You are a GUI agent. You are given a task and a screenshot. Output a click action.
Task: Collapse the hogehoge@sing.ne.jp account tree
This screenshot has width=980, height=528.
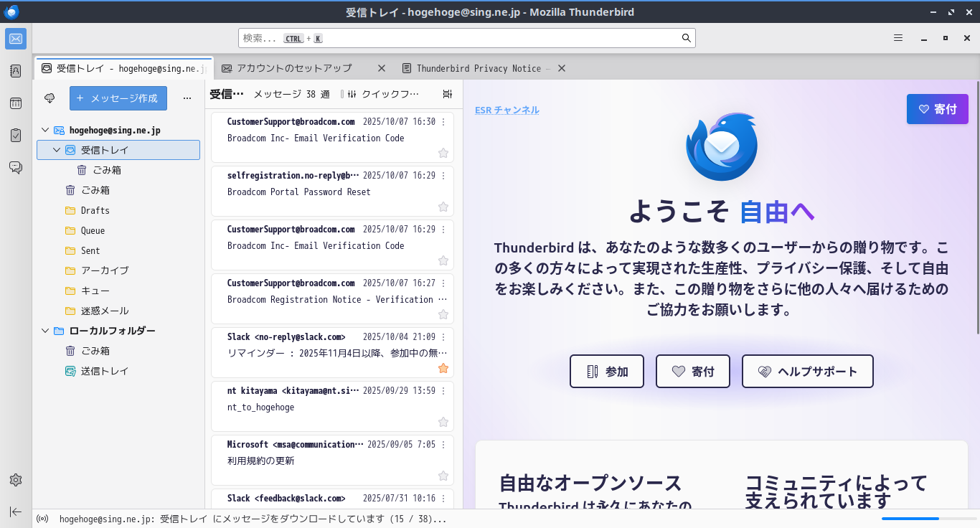click(x=45, y=130)
